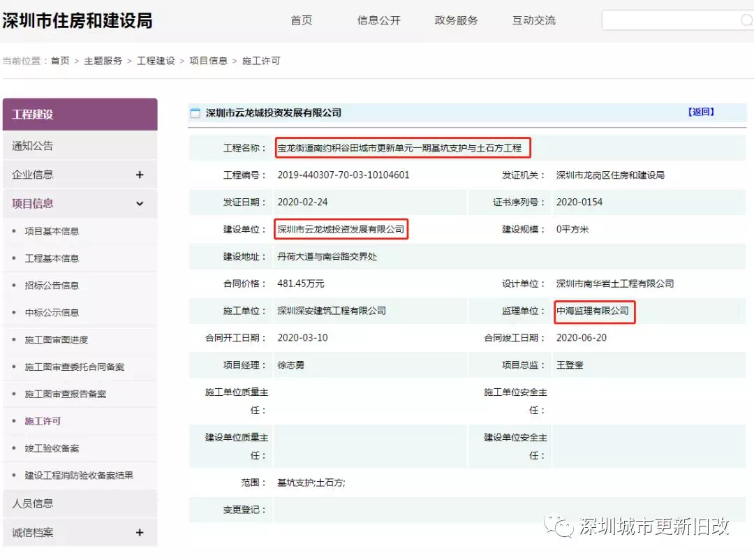This screenshot has height=560, width=754.
Task: Go to 政务服务 menu item
Action: point(457,20)
